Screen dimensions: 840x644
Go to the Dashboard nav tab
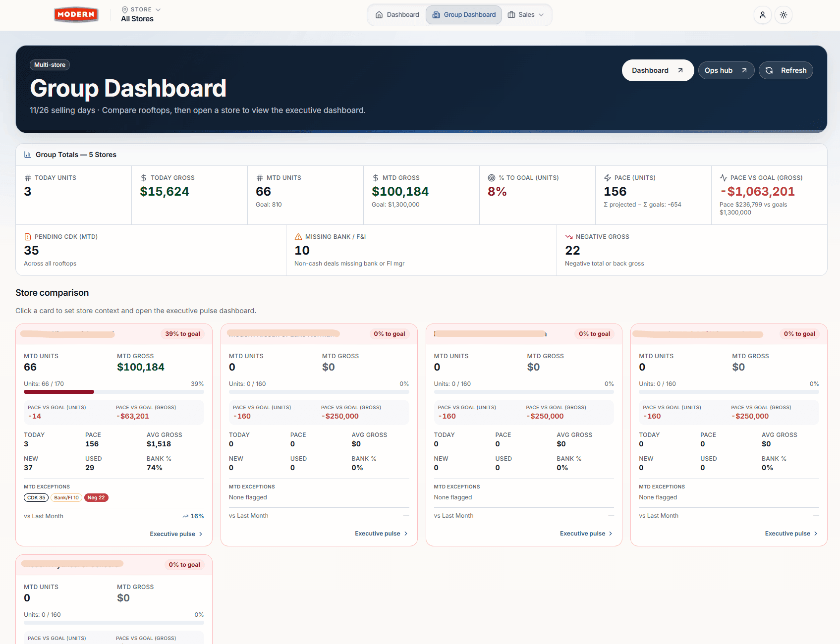[397, 15]
